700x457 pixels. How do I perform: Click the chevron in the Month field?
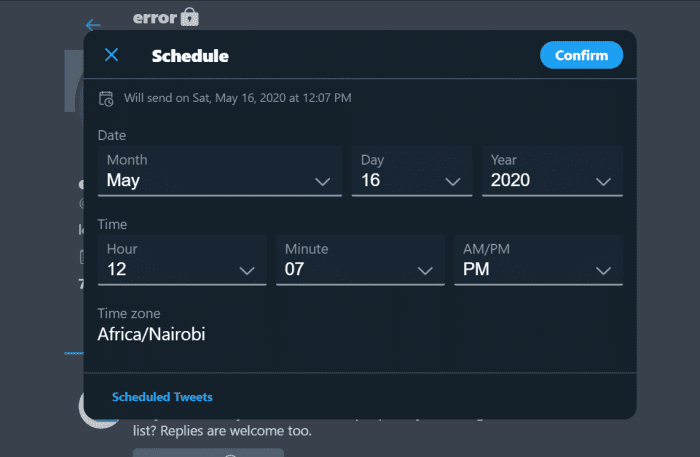click(x=322, y=182)
